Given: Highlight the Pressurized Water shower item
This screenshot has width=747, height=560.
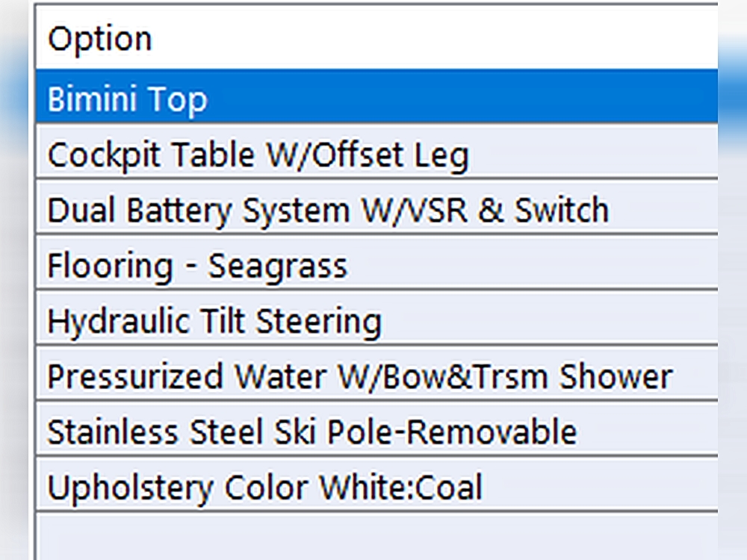Looking at the screenshot, I should [x=359, y=376].
